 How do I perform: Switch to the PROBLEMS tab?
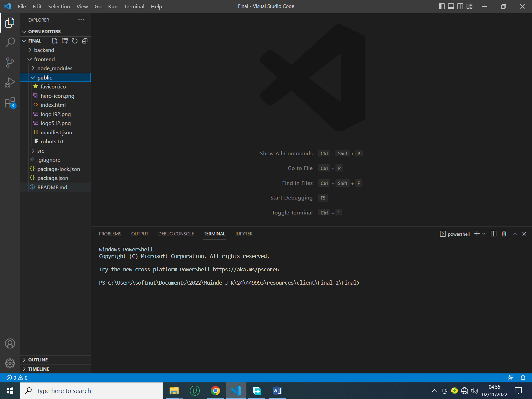coord(110,234)
